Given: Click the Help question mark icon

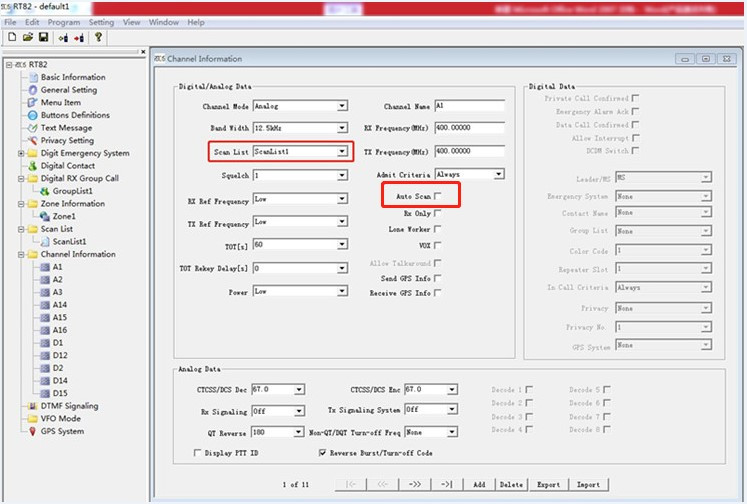Looking at the screenshot, I should pyautogui.click(x=98, y=38).
